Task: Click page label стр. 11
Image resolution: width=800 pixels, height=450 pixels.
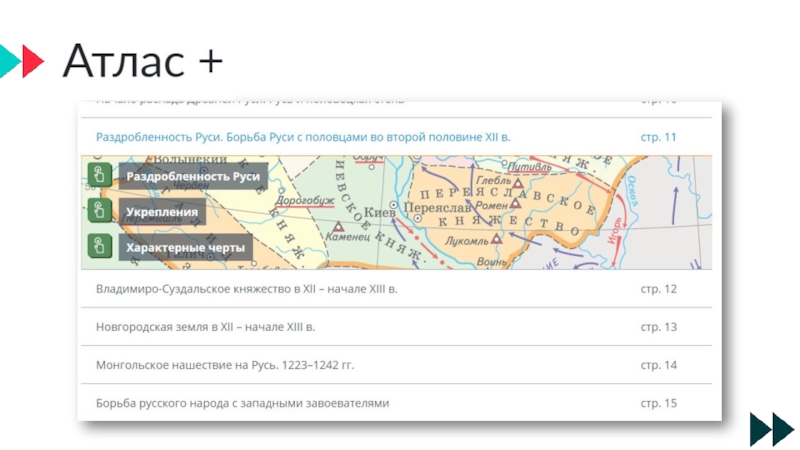Action: (658, 137)
